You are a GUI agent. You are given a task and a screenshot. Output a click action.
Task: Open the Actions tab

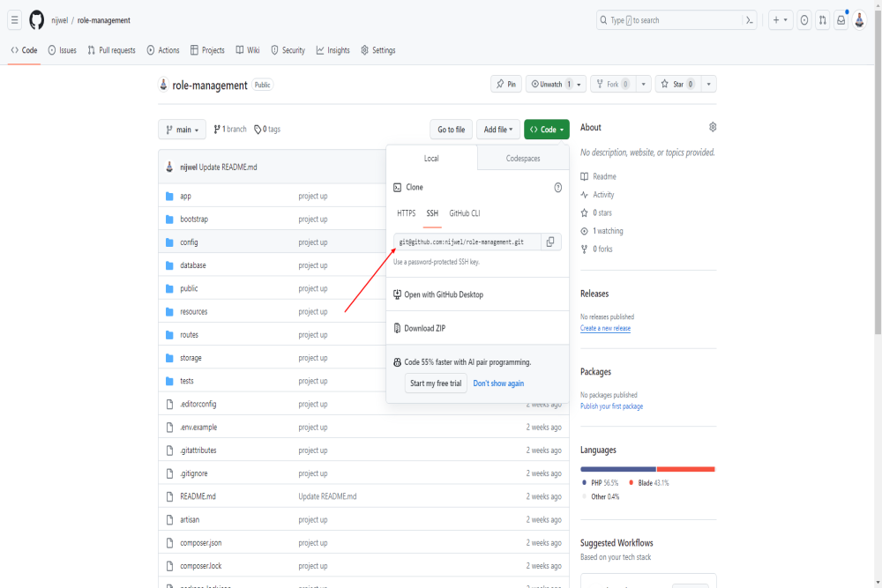point(163,50)
